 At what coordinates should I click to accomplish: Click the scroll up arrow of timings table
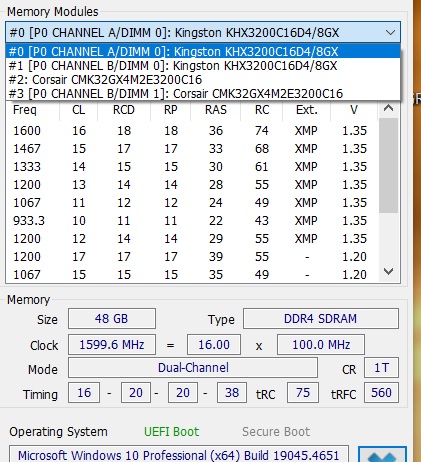click(389, 108)
